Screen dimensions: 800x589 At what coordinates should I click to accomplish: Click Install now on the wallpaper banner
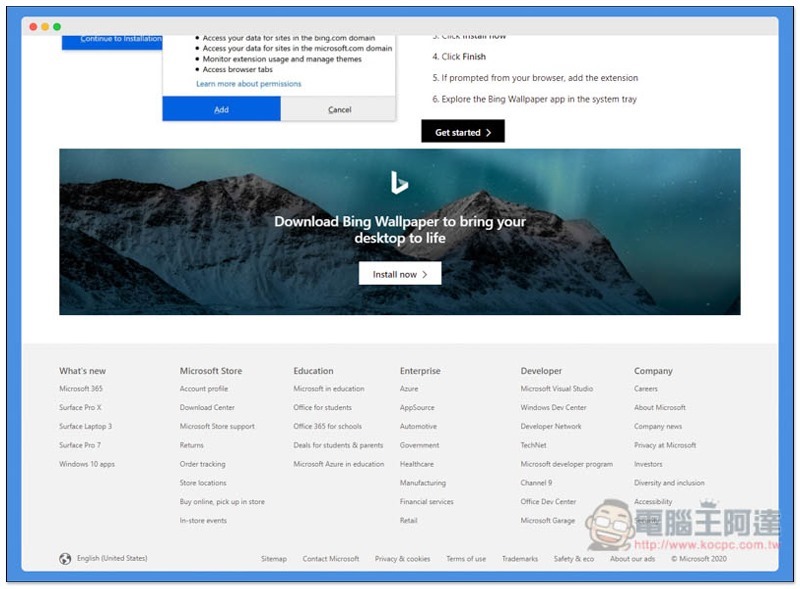pyautogui.click(x=400, y=274)
